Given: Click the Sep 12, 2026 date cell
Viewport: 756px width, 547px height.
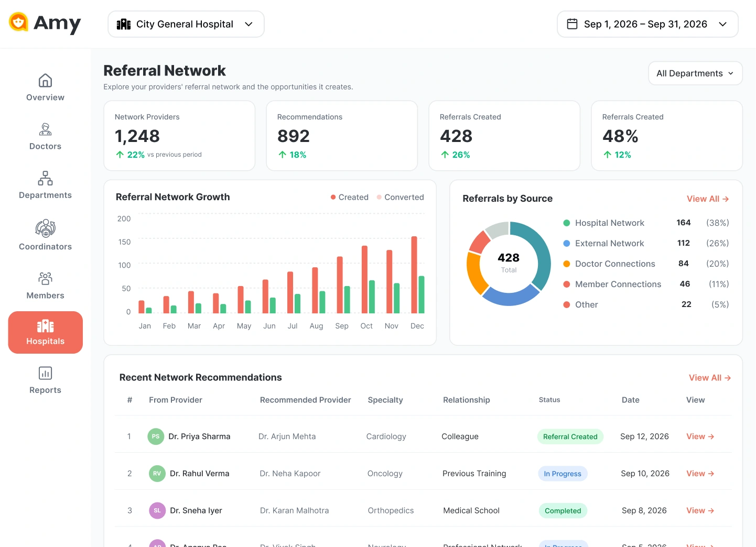Looking at the screenshot, I should click(x=644, y=436).
